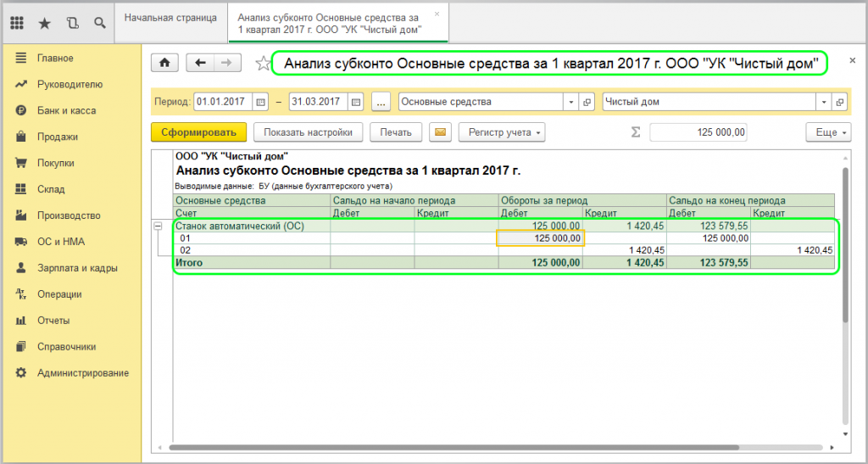Open the calendar for end date
868x464 pixels.
356,102
